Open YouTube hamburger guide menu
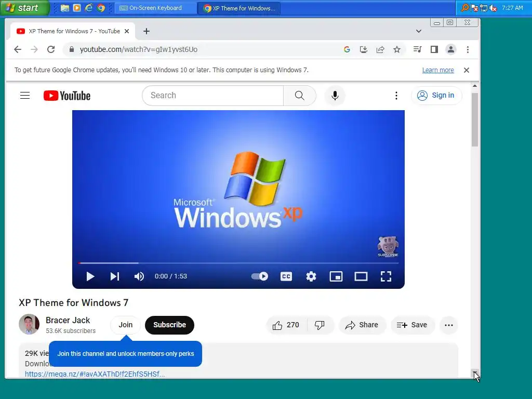 click(25, 96)
